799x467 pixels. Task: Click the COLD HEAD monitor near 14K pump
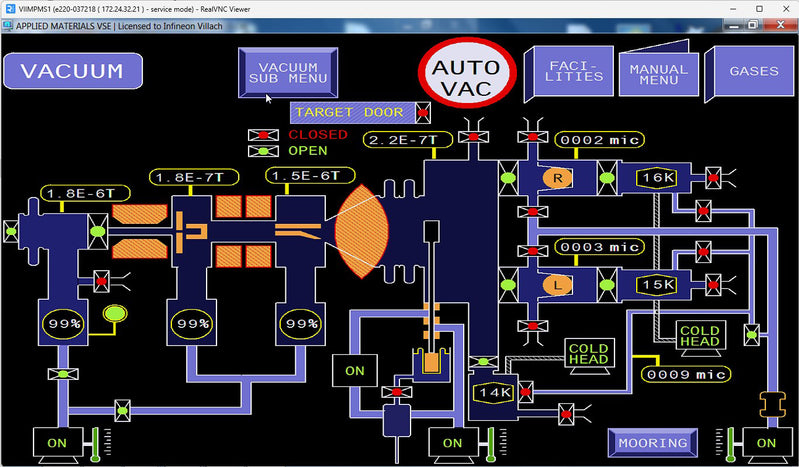(589, 355)
